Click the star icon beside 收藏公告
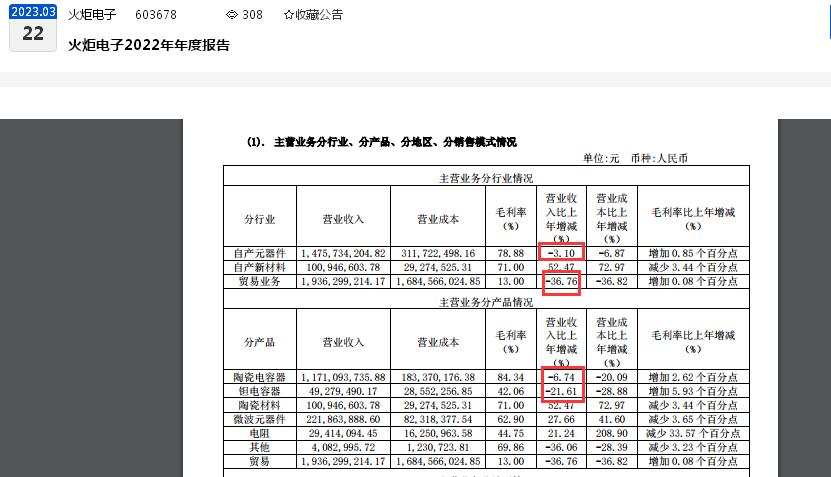This screenshot has height=477, width=831. click(x=288, y=15)
